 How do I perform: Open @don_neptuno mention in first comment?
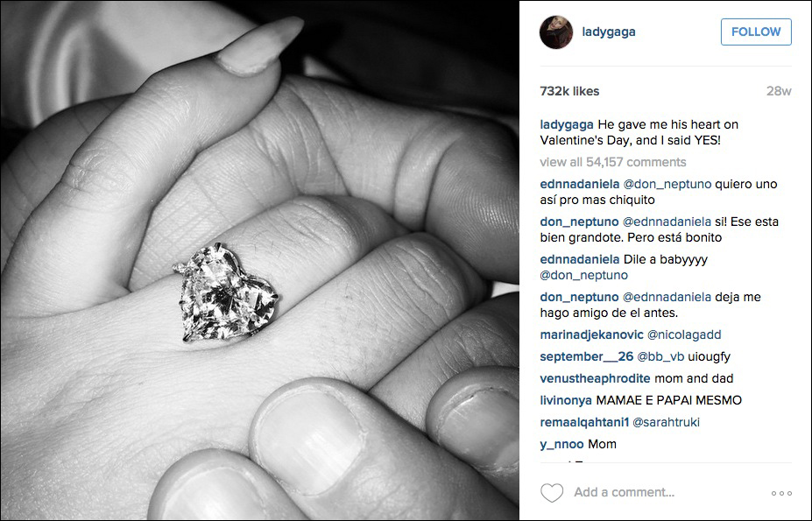[x=667, y=185]
